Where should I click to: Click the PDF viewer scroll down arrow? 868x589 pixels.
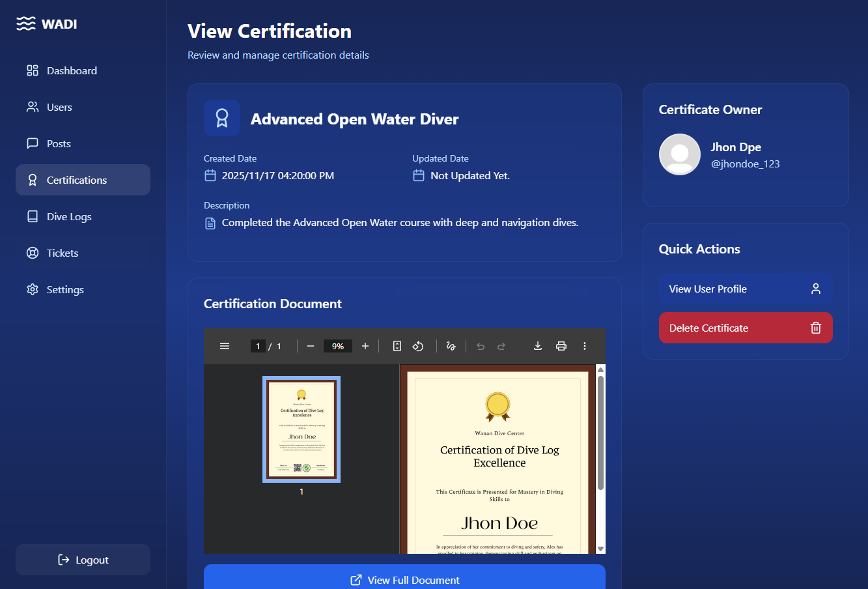pyautogui.click(x=600, y=549)
